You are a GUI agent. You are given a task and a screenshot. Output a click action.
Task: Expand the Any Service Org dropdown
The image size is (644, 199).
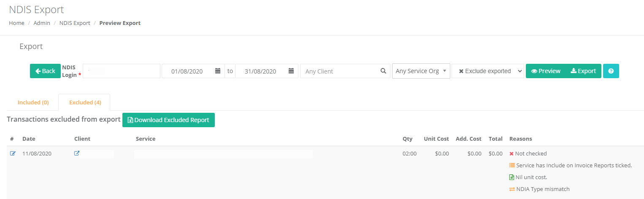point(421,71)
